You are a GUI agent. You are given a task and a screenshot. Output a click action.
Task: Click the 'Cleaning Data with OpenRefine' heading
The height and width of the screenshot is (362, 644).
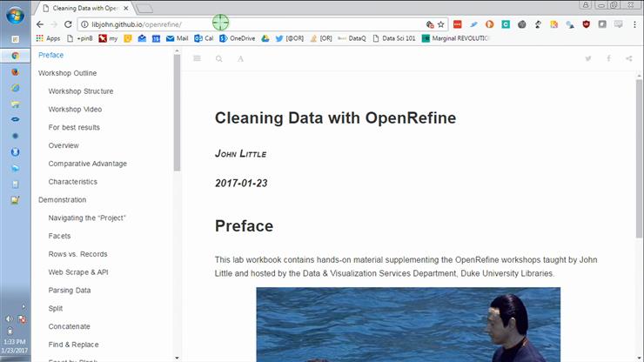[335, 118]
